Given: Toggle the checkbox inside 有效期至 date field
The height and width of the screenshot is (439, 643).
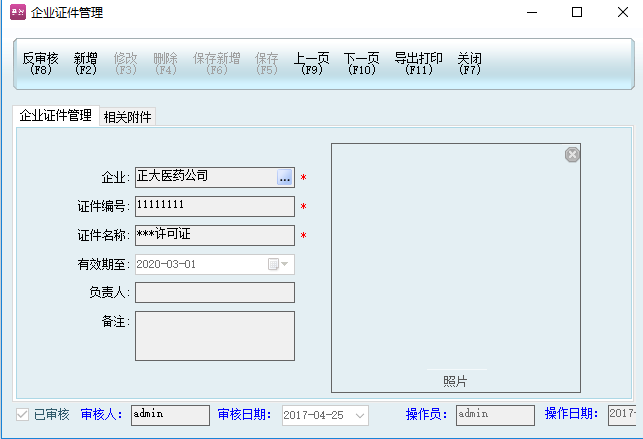Looking at the screenshot, I should [273, 265].
